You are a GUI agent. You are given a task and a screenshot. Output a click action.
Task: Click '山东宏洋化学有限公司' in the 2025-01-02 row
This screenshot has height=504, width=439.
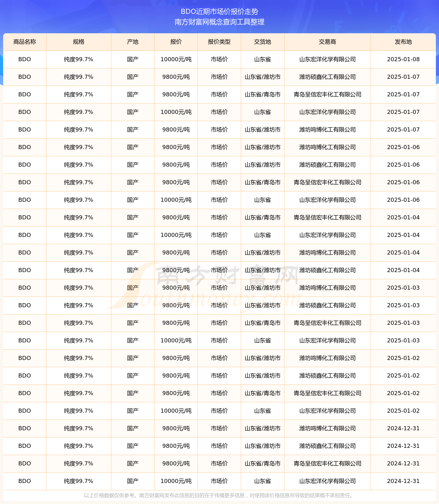pos(327,411)
